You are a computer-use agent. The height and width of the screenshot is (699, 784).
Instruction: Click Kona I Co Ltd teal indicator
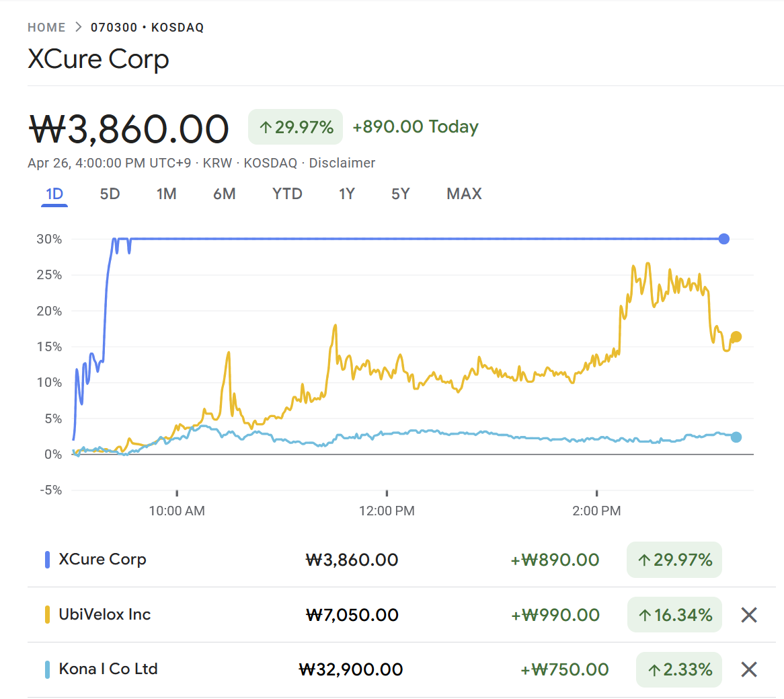(47, 669)
